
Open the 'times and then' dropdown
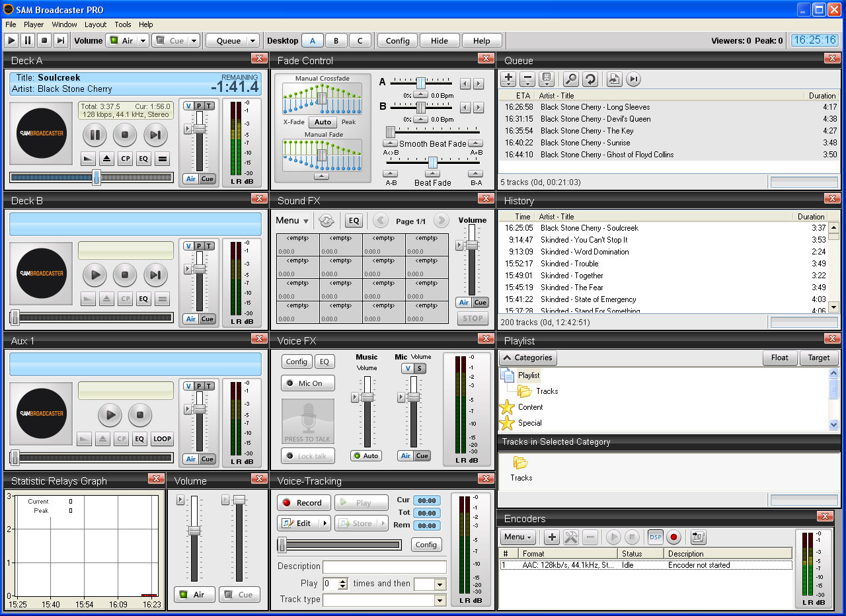pyautogui.click(x=440, y=584)
